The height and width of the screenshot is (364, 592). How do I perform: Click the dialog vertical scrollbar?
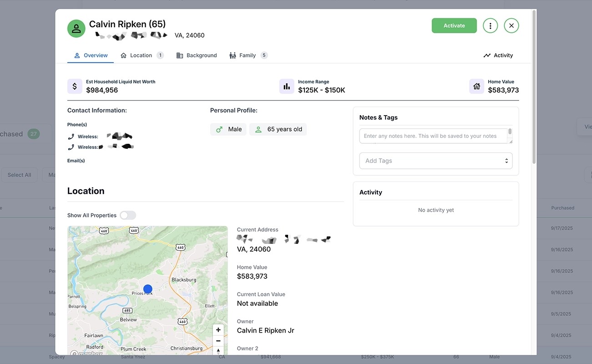pos(534,86)
